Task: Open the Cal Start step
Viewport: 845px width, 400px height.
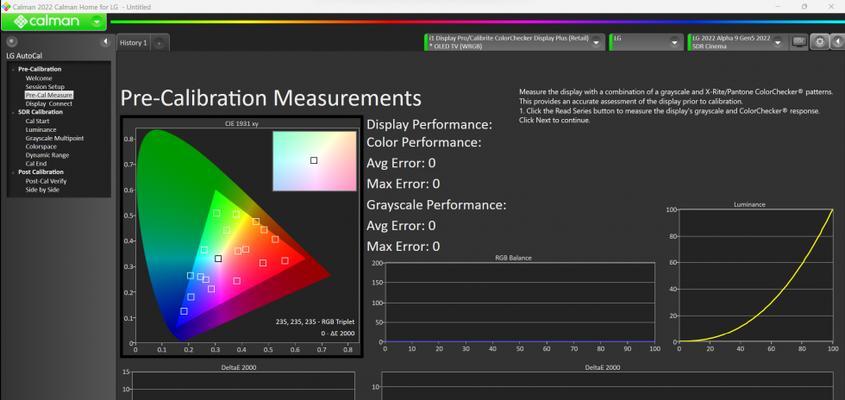Action: 37,121
